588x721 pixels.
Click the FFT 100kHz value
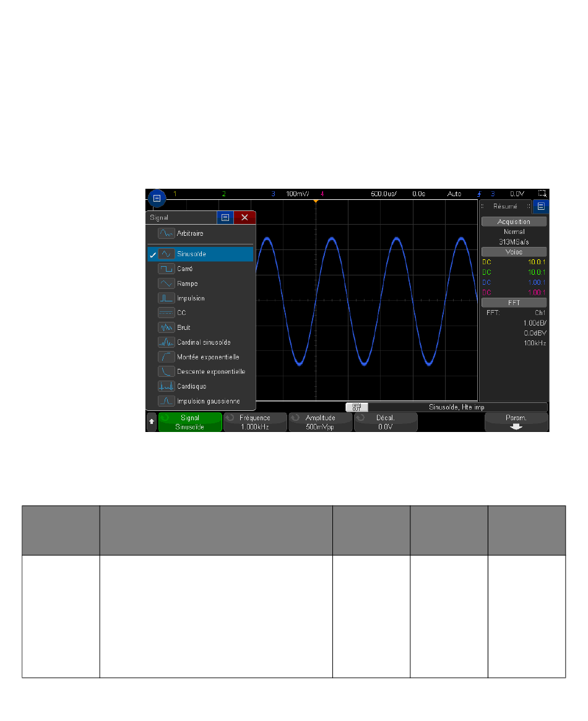[535, 343]
